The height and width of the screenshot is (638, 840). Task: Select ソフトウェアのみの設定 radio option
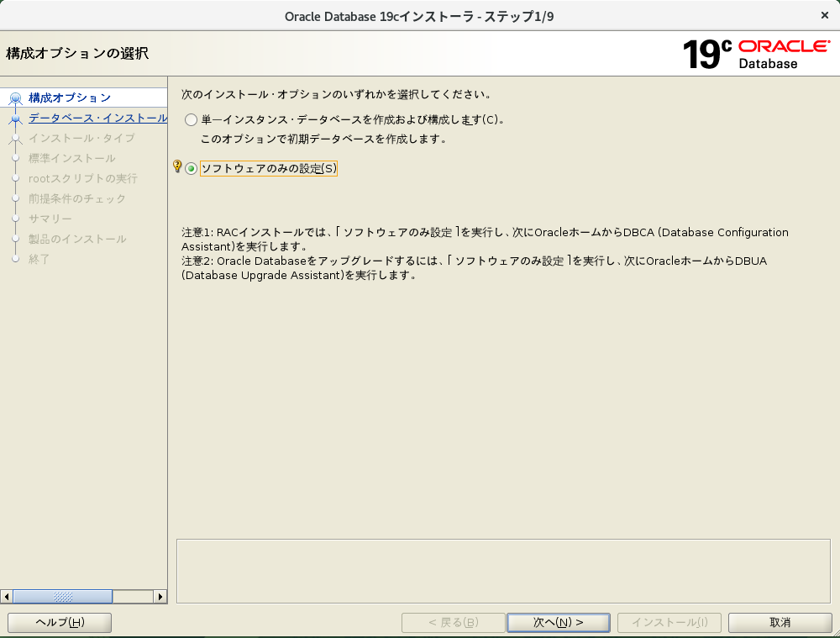tap(191, 169)
